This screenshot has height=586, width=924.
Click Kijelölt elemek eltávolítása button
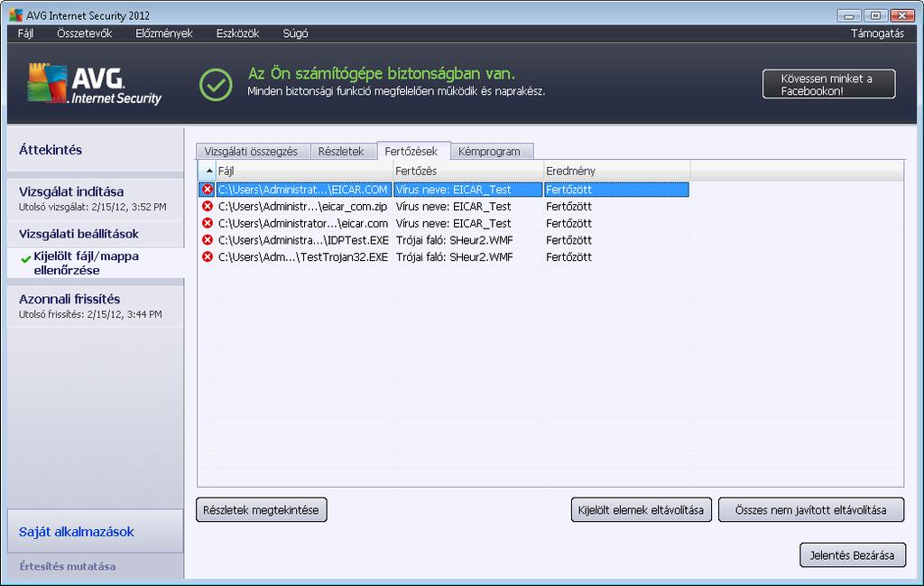click(x=642, y=510)
